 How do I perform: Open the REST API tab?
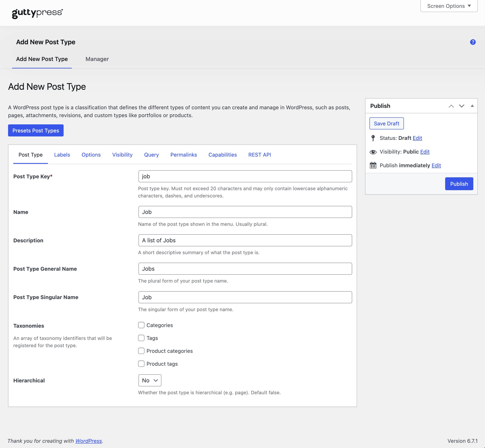click(260, 155)
